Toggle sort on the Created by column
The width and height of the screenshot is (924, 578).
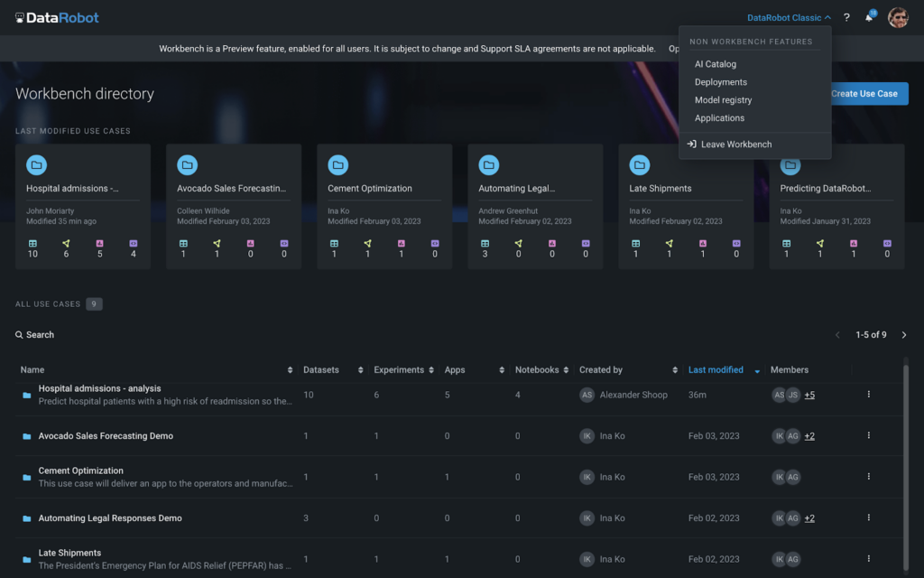coord(674,369)
